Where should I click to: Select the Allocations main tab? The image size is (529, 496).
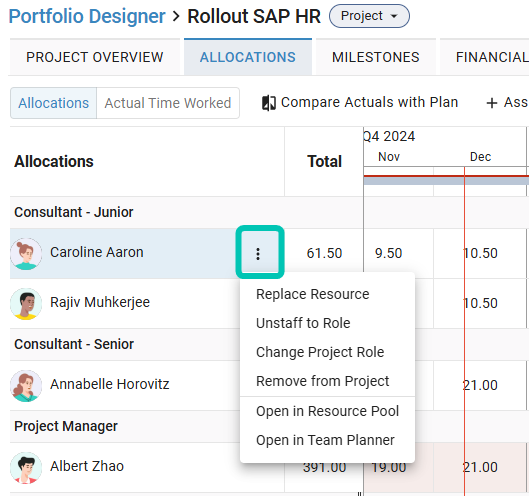tap(248, 57)
